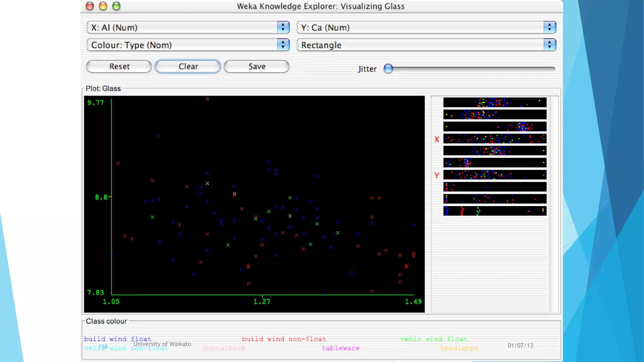Image resolution: width=644 pixels, height=362 pixels.
Task: Select the first attribute strip thumbnail
Action: click(495, 102)
